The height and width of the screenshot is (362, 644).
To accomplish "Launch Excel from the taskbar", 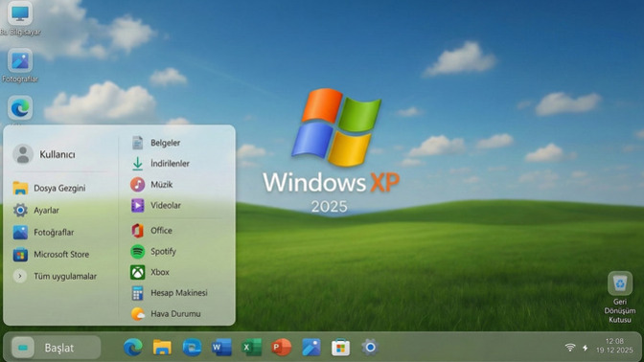I will click(251, 348).
